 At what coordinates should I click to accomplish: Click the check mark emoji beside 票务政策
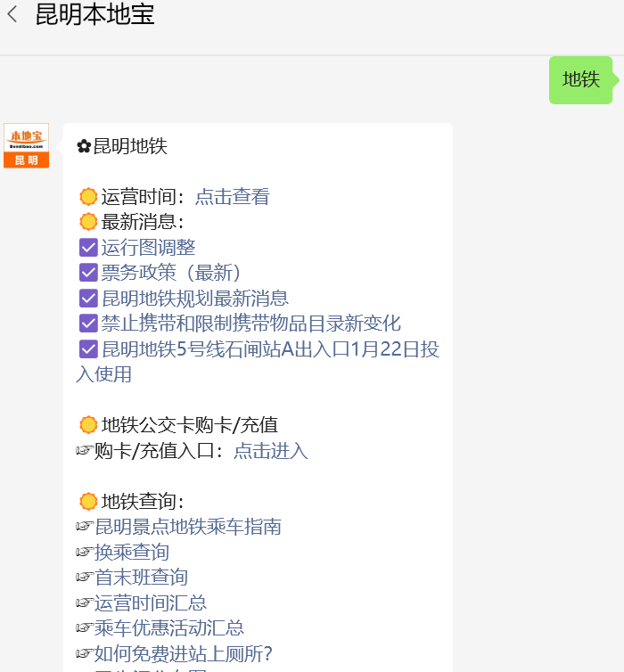tap(88, 273)
